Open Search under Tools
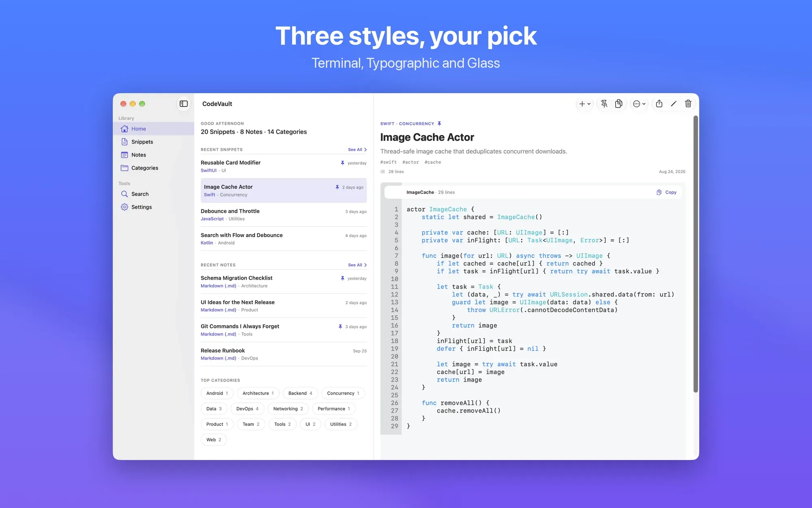The width and height of the screenshot is (812, 508). coord(153,194)
